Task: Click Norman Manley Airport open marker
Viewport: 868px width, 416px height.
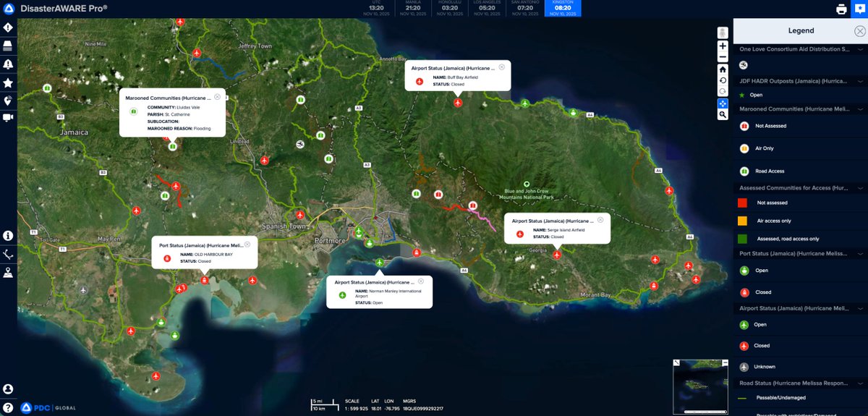Action: pyautogui.click(x=379, y=263)
